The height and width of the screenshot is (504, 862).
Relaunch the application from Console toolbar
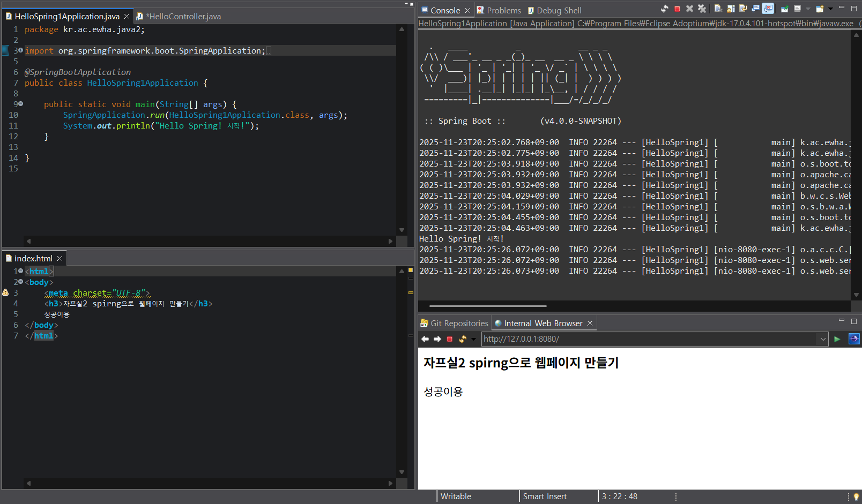pos(665,9)
